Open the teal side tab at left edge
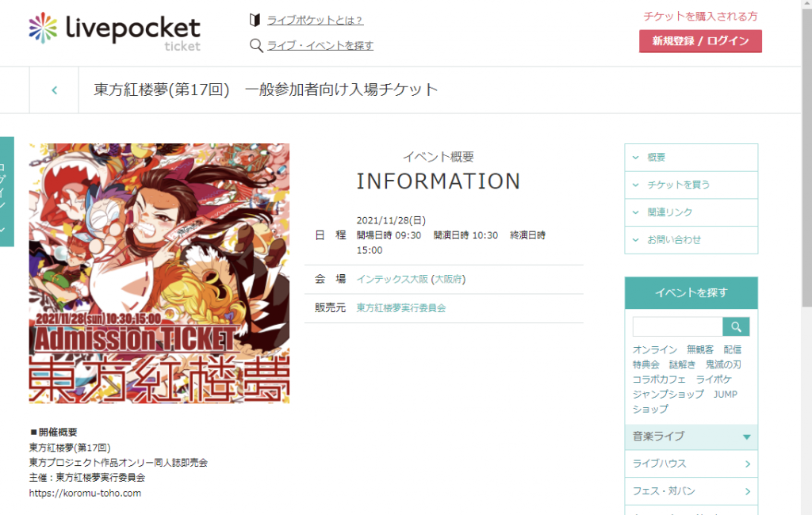Screen dimensions: 812x515 click(x=6, y=192)
